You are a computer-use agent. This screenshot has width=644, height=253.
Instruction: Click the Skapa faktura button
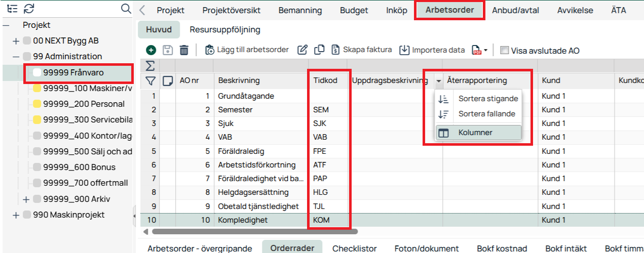point(362,50)
